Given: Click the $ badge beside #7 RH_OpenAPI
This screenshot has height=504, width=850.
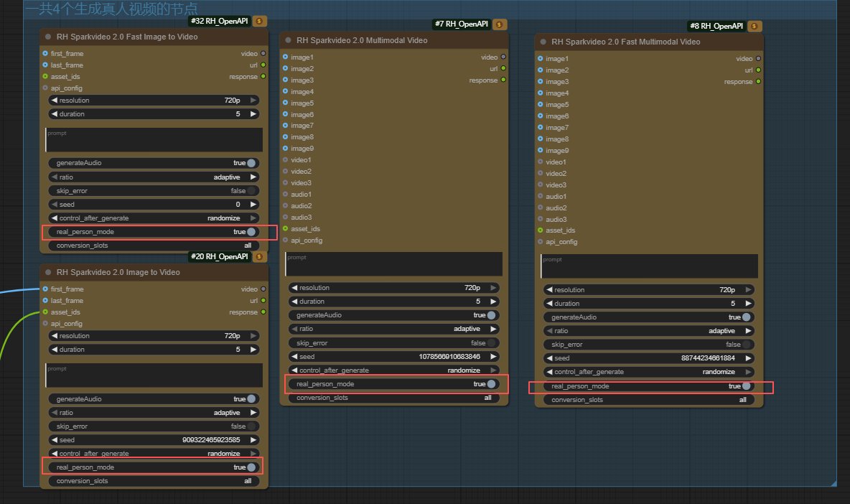Looking at the screenshot, I should point(499,24).
